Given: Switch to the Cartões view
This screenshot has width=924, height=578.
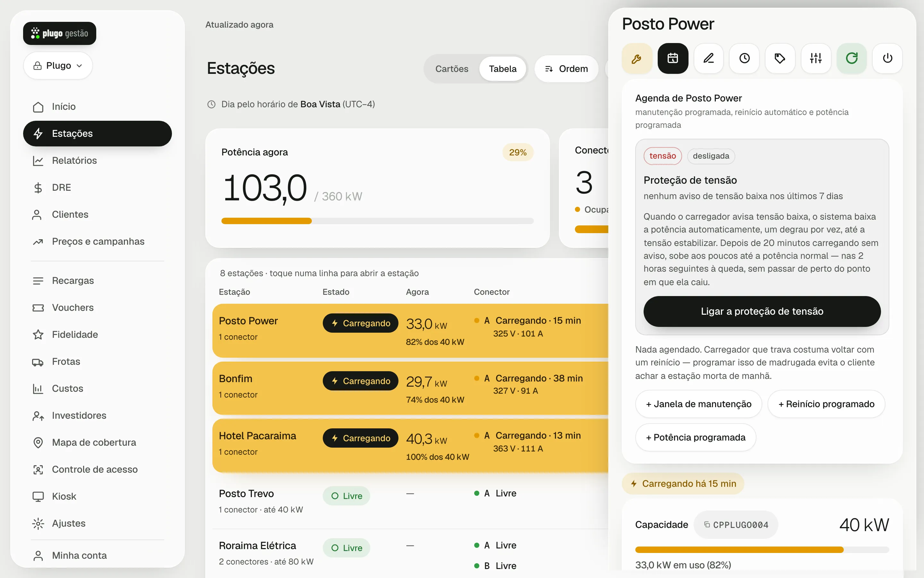Looking at the screenshot, I should pos(452,69).
